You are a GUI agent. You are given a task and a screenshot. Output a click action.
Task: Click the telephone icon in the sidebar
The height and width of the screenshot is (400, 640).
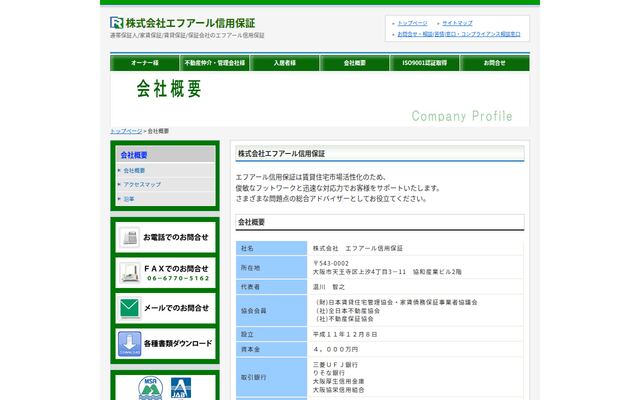coord(130,237)
